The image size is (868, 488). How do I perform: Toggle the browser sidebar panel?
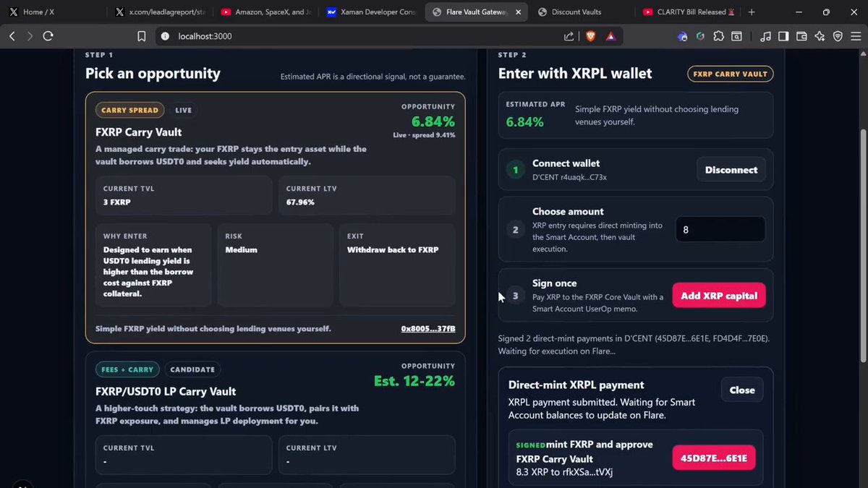point(783,36)
